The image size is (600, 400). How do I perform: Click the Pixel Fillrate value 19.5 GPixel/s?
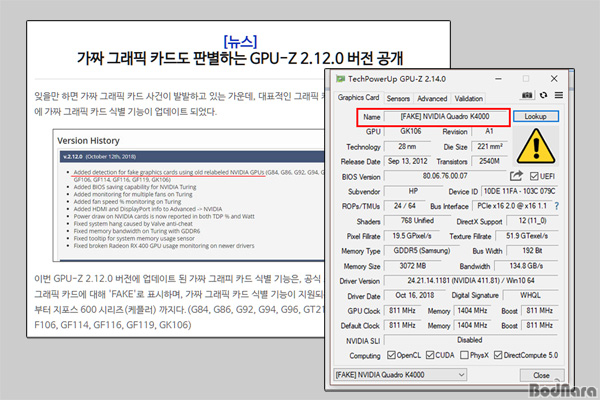point(412,236)
